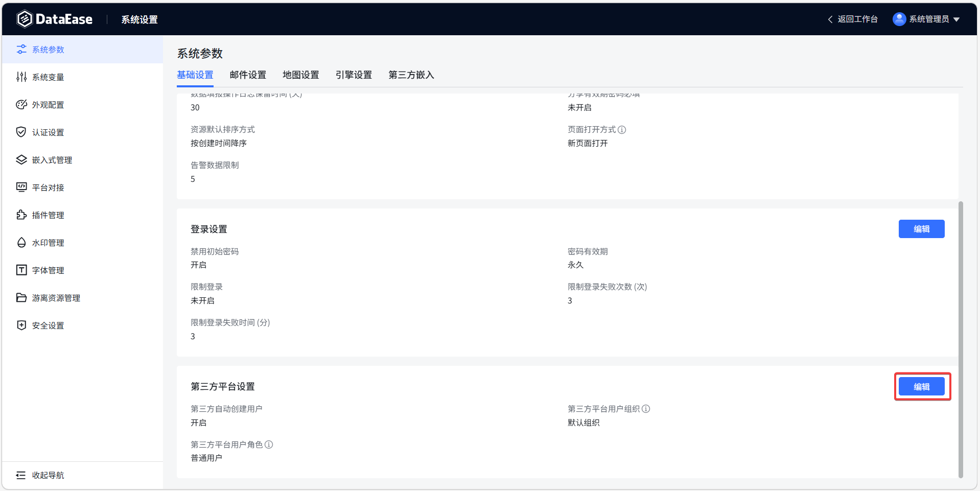Image resolution: width=980 pixels, height=491 pixels.
Task: Select 平台对接 from the sidebar
Action: pos(48,187)
